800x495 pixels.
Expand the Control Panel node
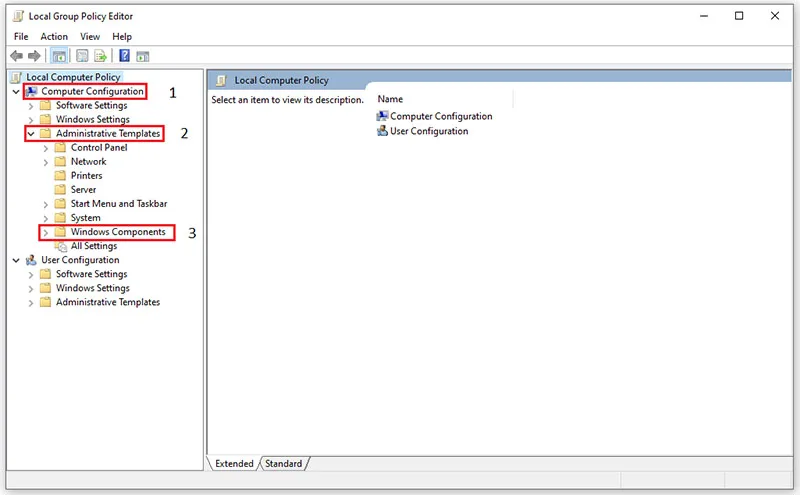[46, 148]
